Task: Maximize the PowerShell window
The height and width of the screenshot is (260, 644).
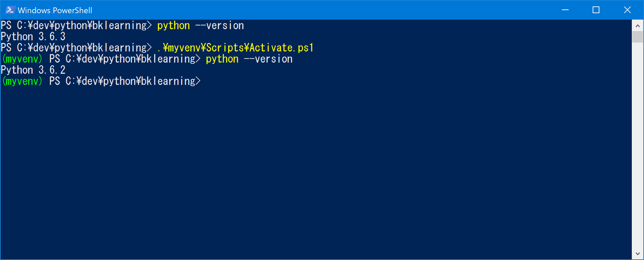Action: pyautogui.click(x=596, y=10)
